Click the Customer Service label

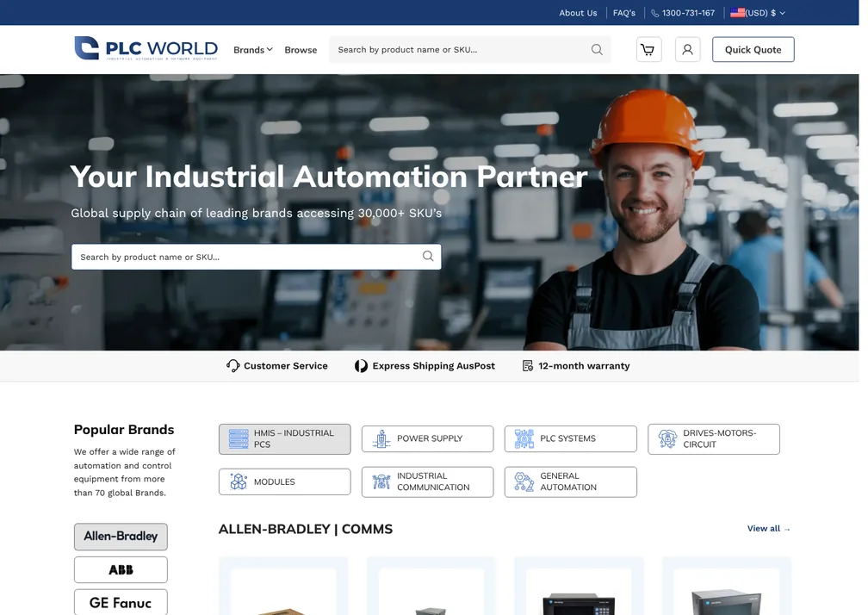tap(286, 366)
